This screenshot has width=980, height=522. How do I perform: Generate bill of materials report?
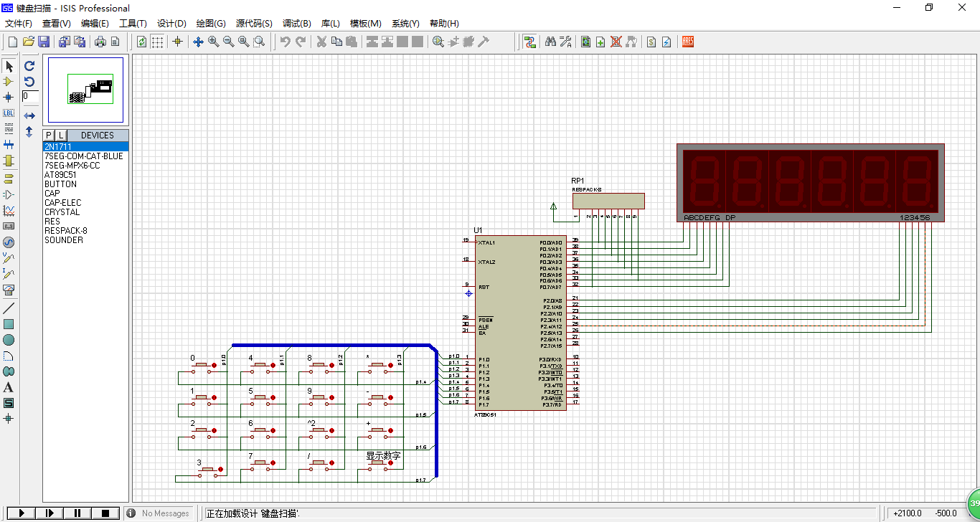point(651,42)
